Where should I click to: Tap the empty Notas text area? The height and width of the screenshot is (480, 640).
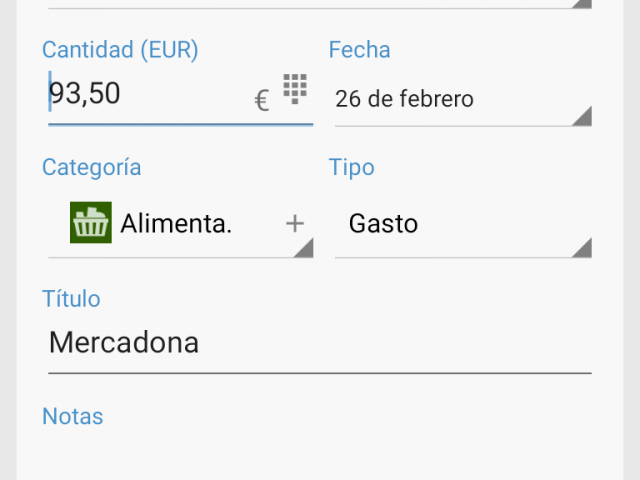[320, 455]
